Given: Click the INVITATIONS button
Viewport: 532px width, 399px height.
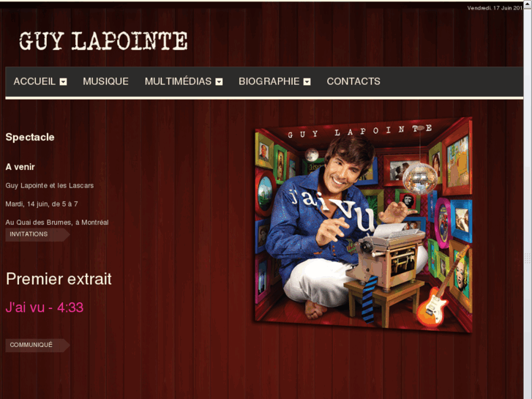Looking at the screenshot, I should point(37,234).
